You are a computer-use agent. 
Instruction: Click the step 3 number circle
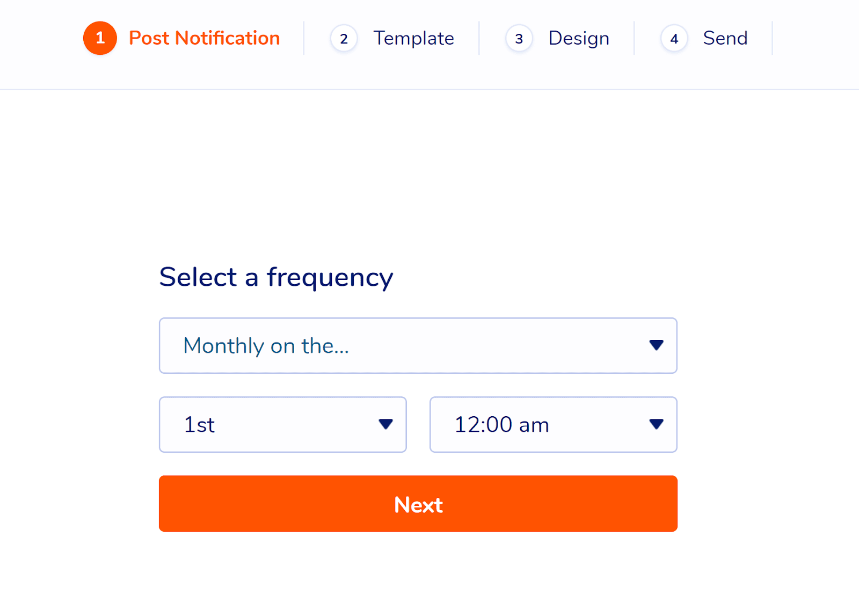[x=519, y=39]
